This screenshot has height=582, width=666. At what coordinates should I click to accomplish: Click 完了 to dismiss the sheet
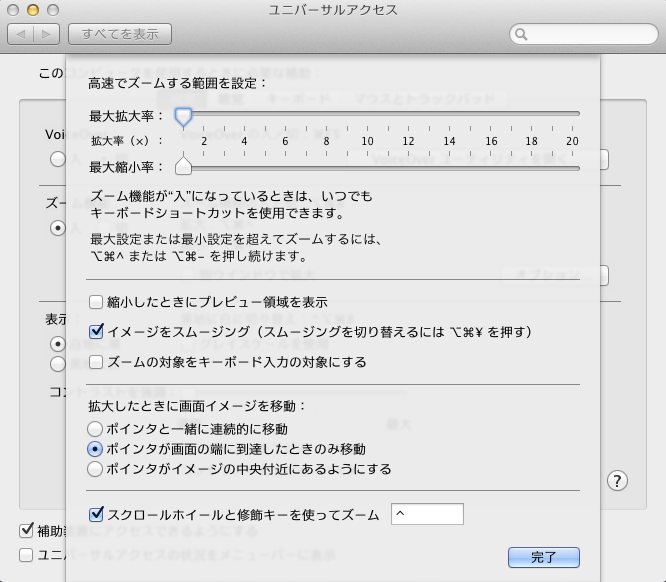pyautogui.click(x=543, y=557)
